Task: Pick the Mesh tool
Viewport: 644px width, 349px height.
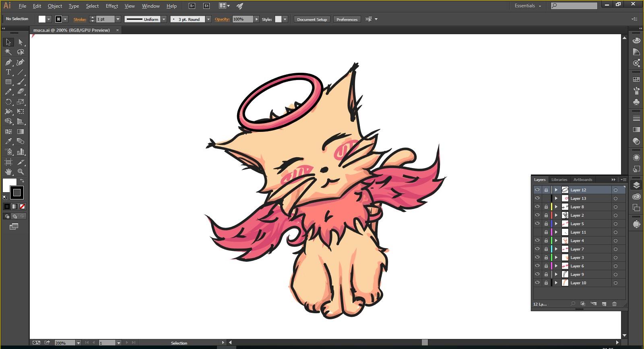Action: (x=8, y=131)
